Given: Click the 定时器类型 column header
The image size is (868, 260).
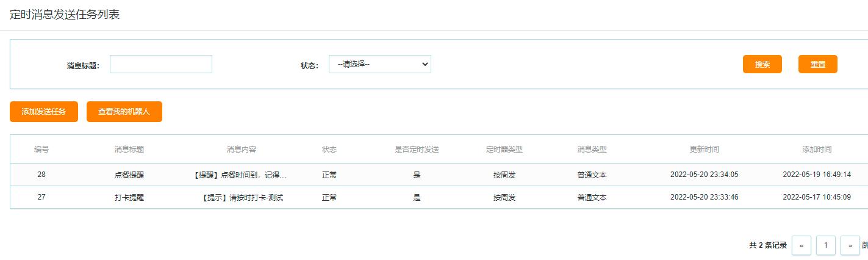Looking at the screenshot, I should tap(504, 150).
